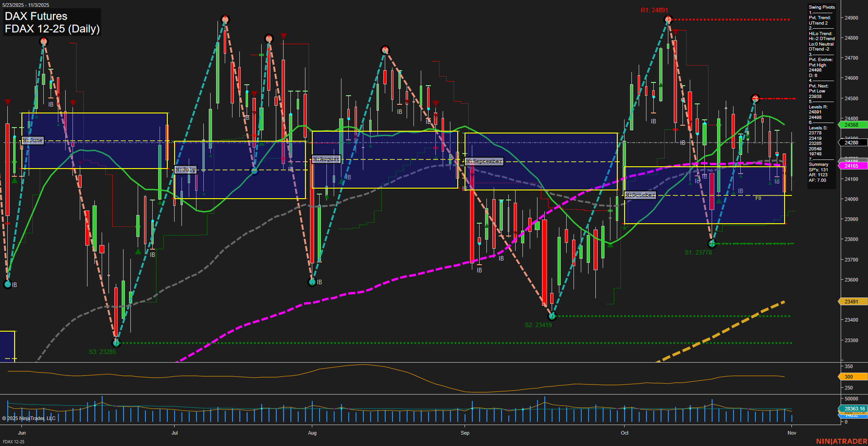Click the F0 label inside the October box

tap(758, 198)
